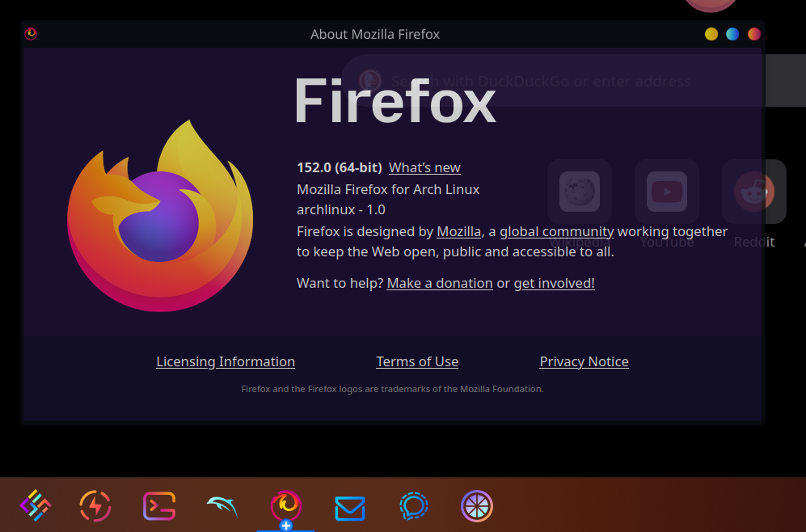Open the YouTube shortcut in background Firefox window
Screen dimensions: 806x532
[667, 192]
